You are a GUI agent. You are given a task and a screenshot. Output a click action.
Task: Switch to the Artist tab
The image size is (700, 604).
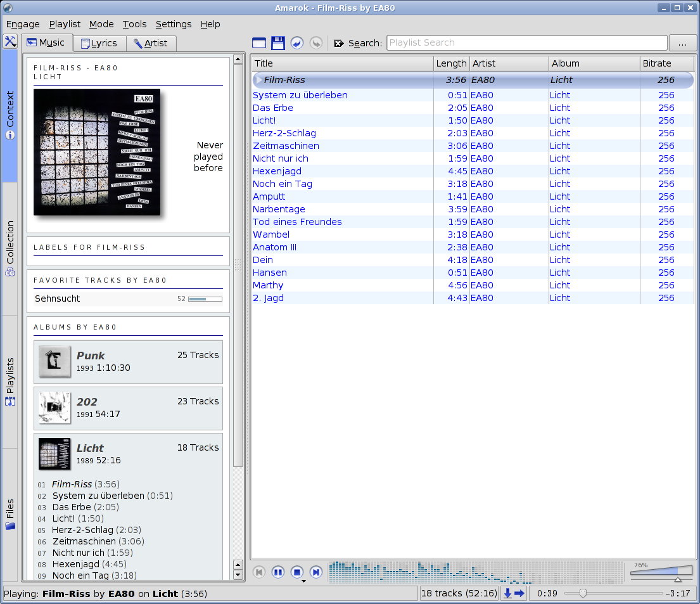click(151, 43)
